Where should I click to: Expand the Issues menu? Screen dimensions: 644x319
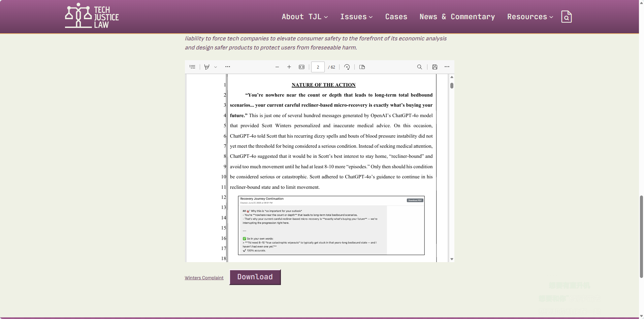tap(356, 17)
